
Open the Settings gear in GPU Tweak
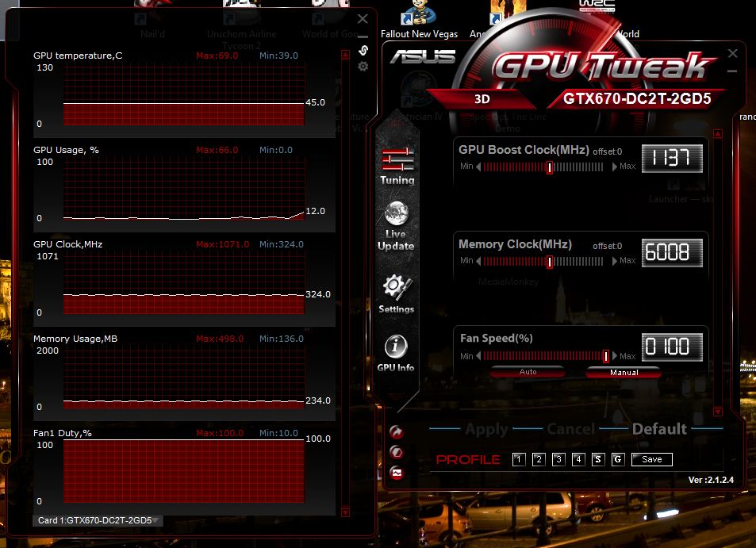[x=397, y=293]
